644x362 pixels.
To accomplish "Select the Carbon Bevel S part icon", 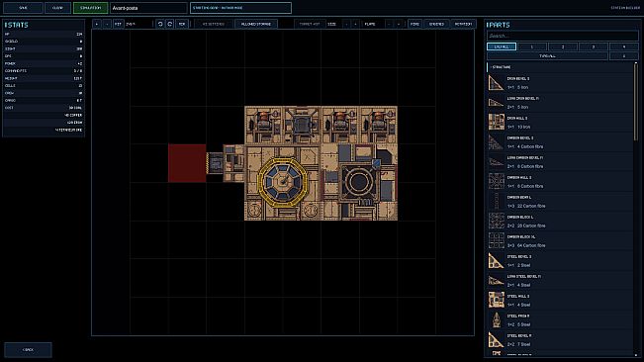I will 497,142.
